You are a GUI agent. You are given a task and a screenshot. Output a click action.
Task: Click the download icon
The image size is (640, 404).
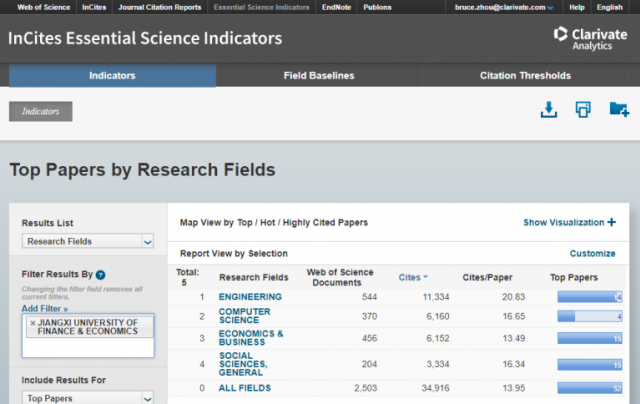click(x=548, y=110)
